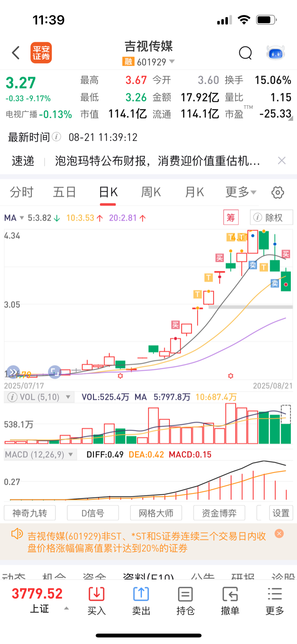Tap the 资金博弈 button
This screenshot has height=644, width=297.
click(x=219, y=513)
